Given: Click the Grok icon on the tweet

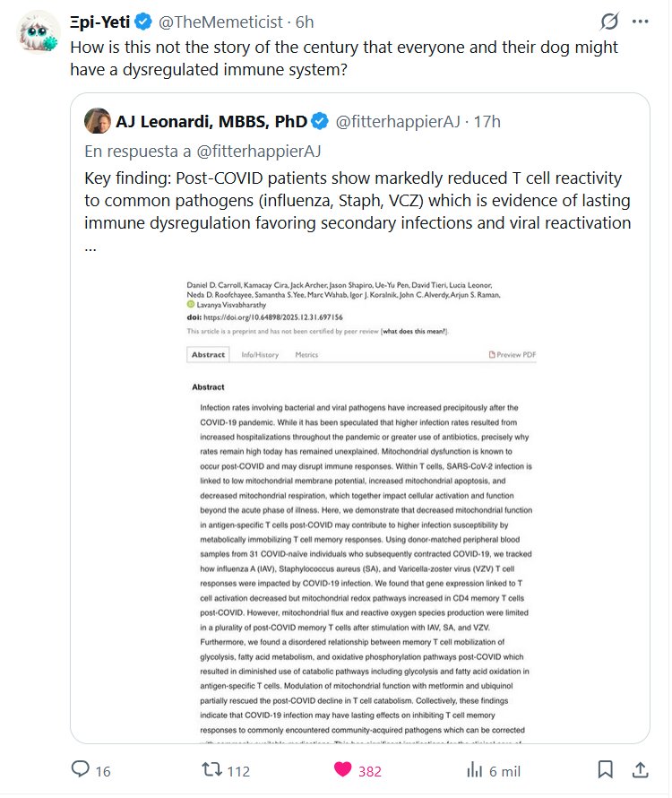Looking at the screenshot, I should (610, 21).
